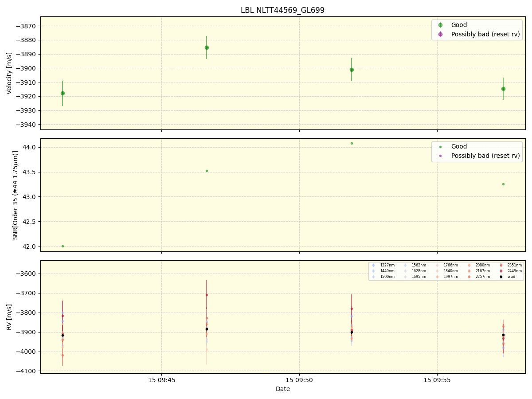Click the -3800 RV tick label
The height and width of the screenshot is (399, 532).
pos(27,313)
